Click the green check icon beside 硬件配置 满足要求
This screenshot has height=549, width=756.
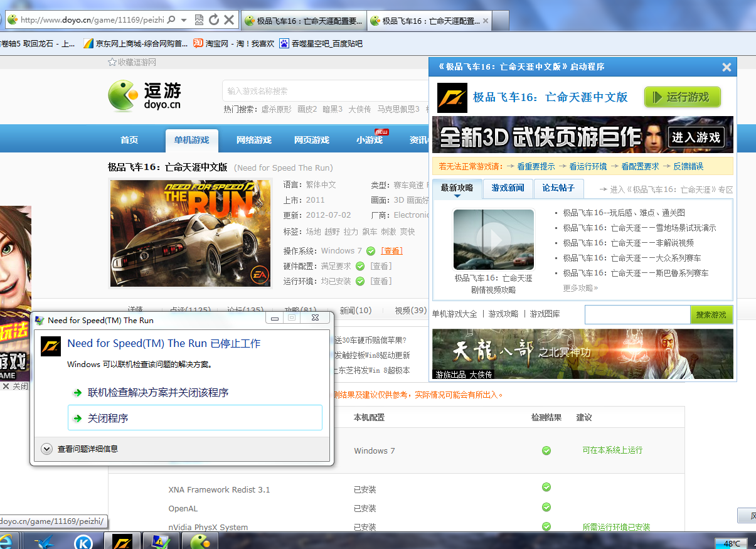coord(360,266)
